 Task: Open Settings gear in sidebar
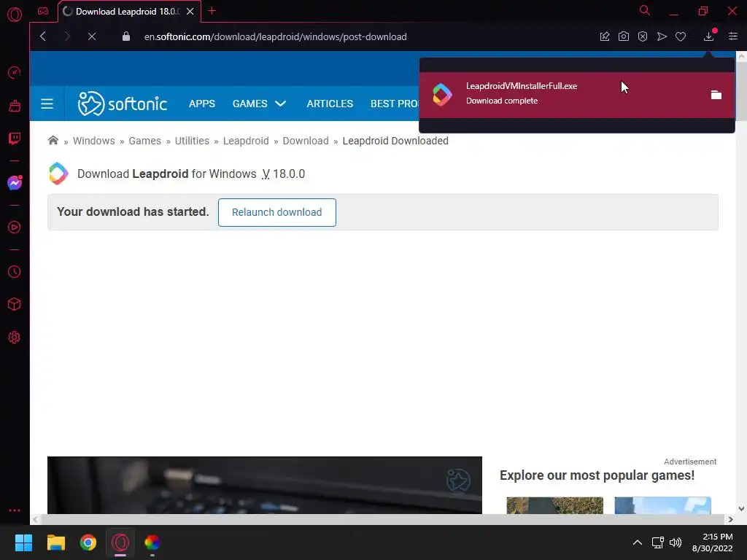(15, 337)
